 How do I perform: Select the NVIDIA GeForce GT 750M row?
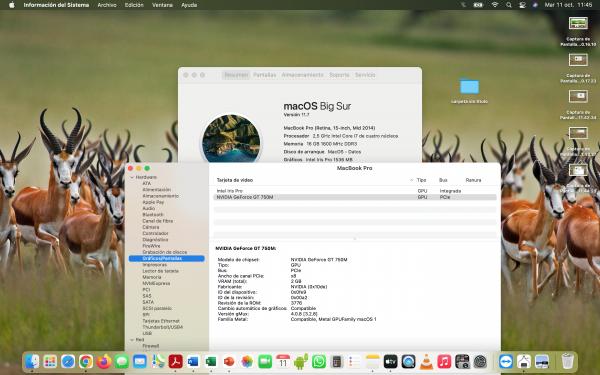pyautogui.click(x=355, y=197)
